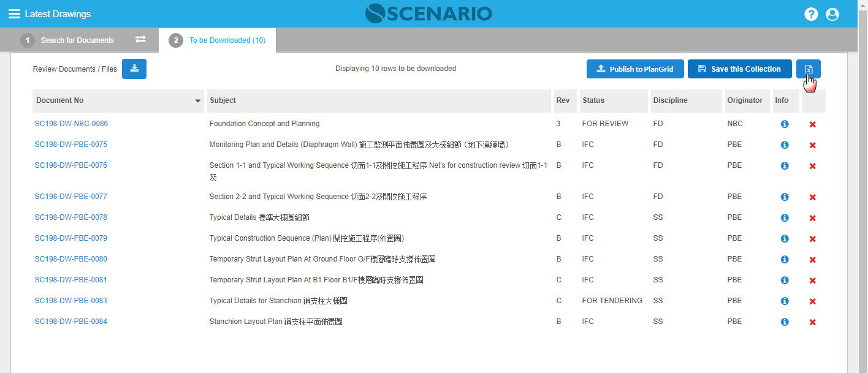Switch to Search for Documents tab
The width and height of the screenshot is (868, 373).
[77, 40]
